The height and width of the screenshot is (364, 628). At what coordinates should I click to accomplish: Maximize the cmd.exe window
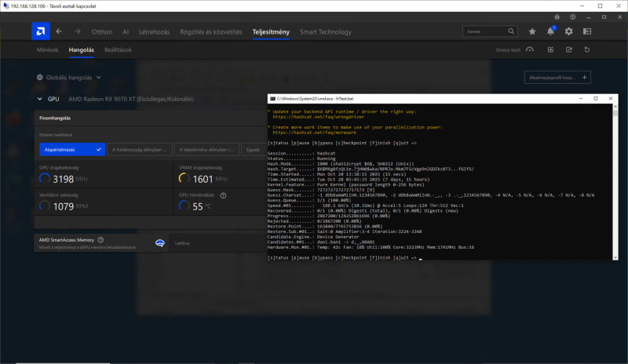pyautogui.click(x=596, y=99)
